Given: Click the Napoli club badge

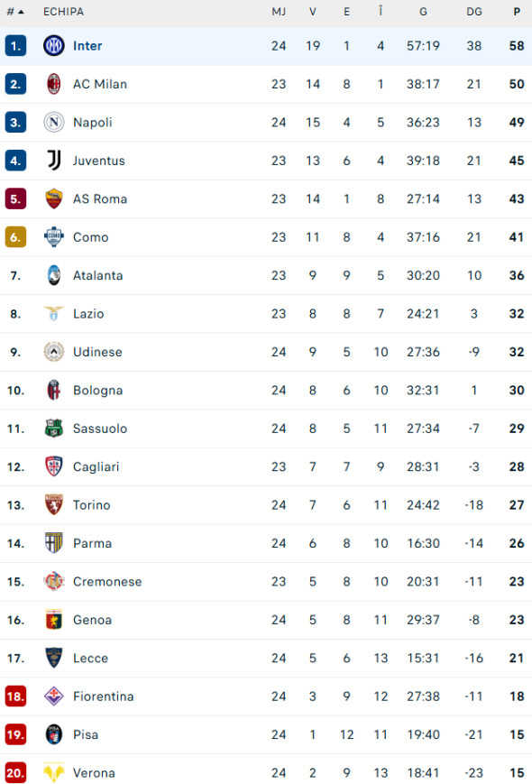Looking at the screenshot, I should 53,122.
